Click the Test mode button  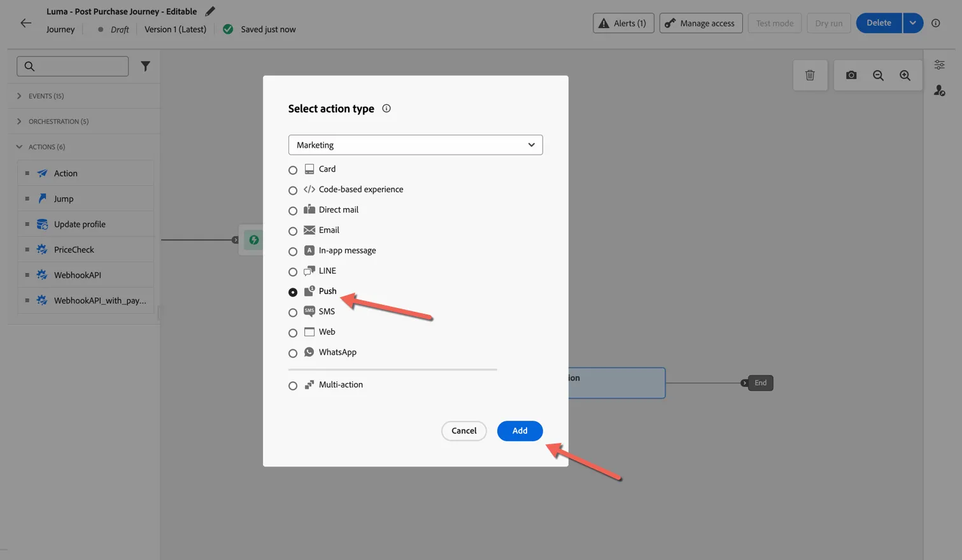774,23
